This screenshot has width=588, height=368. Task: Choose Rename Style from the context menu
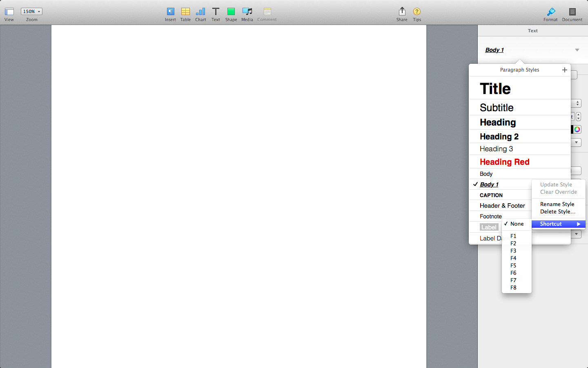[557, 204]
